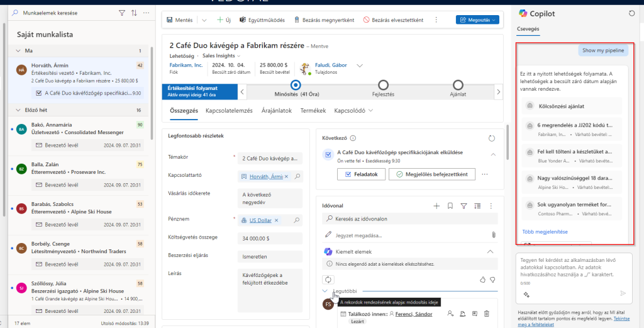Click the Feladatok button

pyautogui.click(x=361, y=174)
